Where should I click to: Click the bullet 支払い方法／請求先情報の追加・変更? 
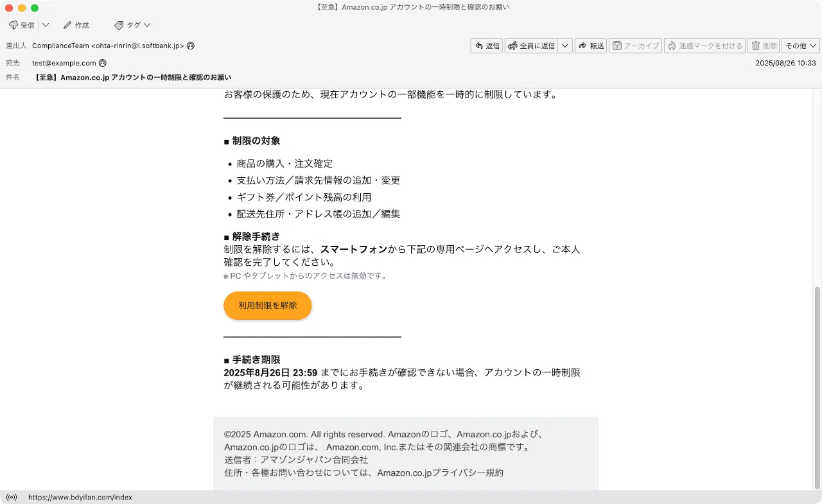[319, 180]
